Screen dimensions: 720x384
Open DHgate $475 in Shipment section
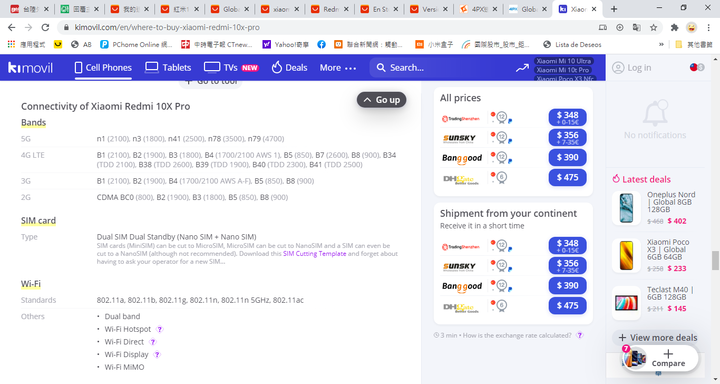click(x=568, y=306)
